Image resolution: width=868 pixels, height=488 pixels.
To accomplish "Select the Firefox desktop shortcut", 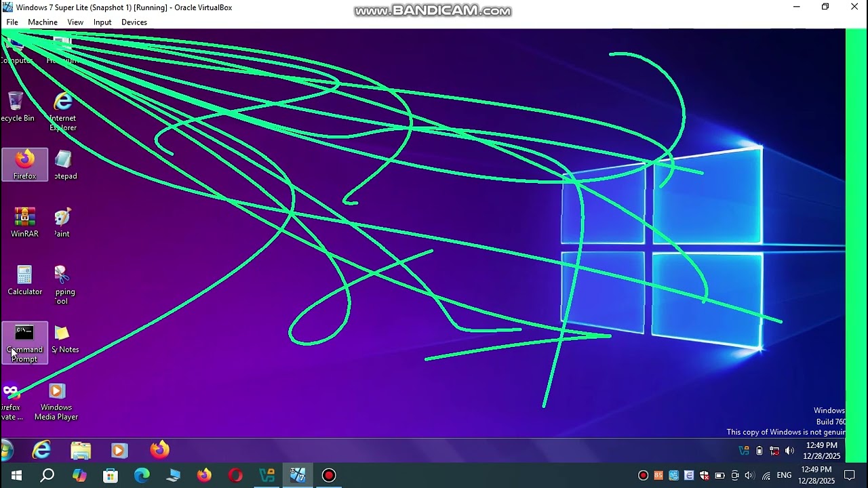I will point(24,165).
